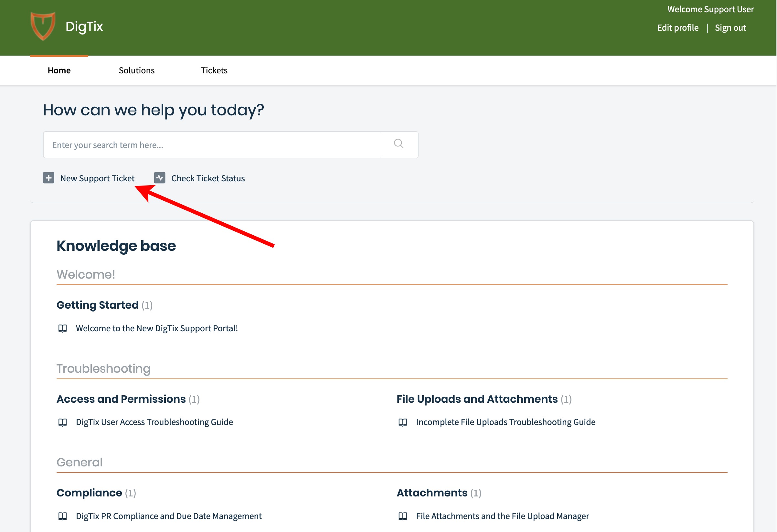Sign out of the portal
The image size is (777, 532).
(730, 28)
